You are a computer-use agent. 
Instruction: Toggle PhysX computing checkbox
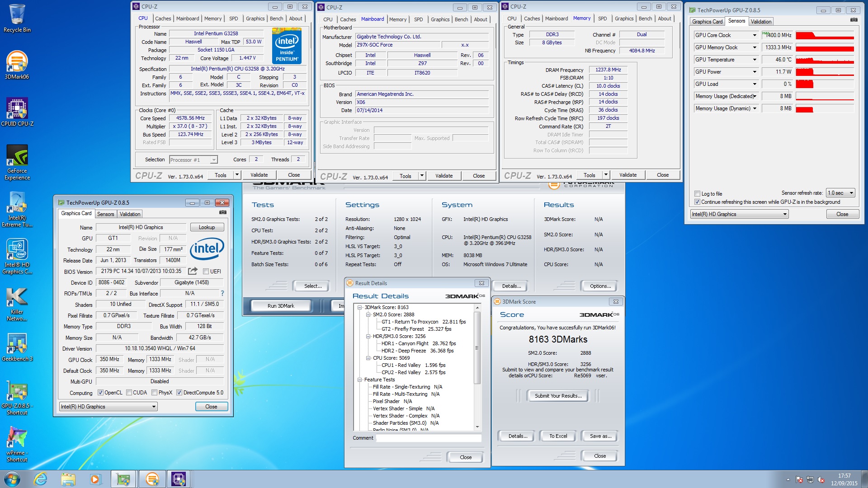(154, 393)
